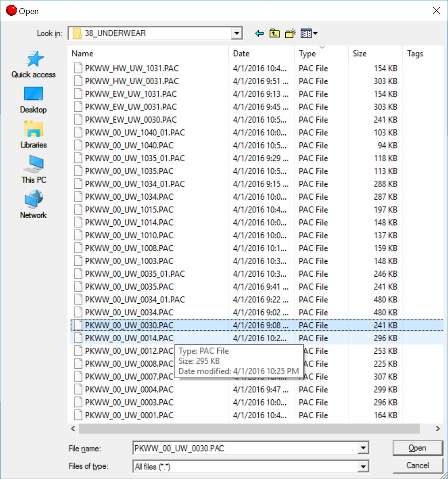This screenshot has height=479, width=448.
Task: Create a new folder
Action: [290, 33]
